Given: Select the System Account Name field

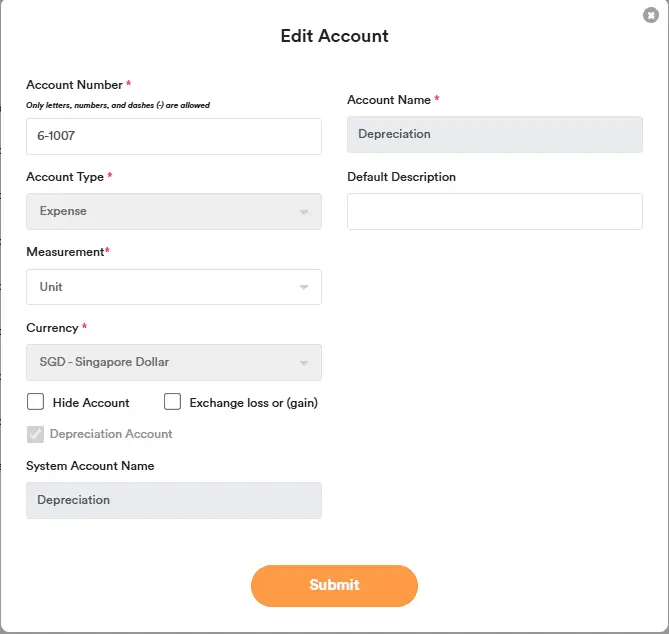Looking at the screenshot, I should coord(173,500).
